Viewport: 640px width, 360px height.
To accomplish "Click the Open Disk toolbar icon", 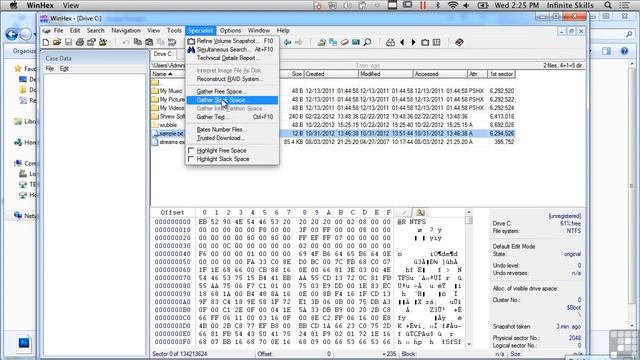I will 322,42.
